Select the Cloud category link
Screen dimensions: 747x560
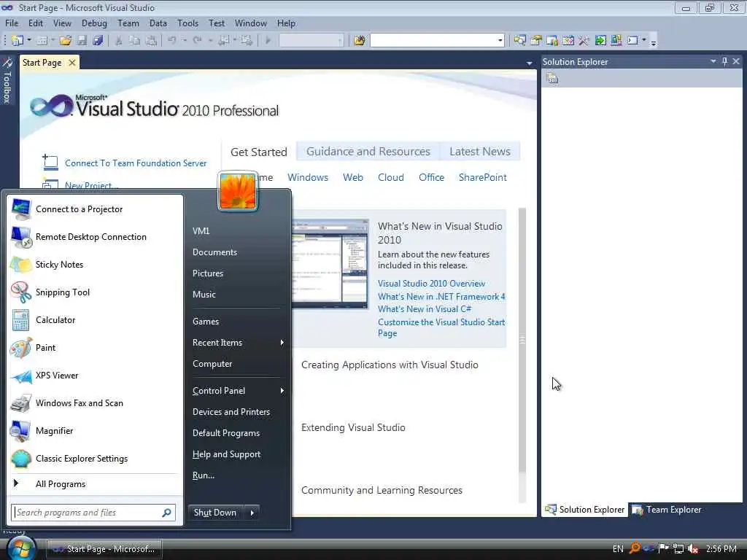point(391,178)
